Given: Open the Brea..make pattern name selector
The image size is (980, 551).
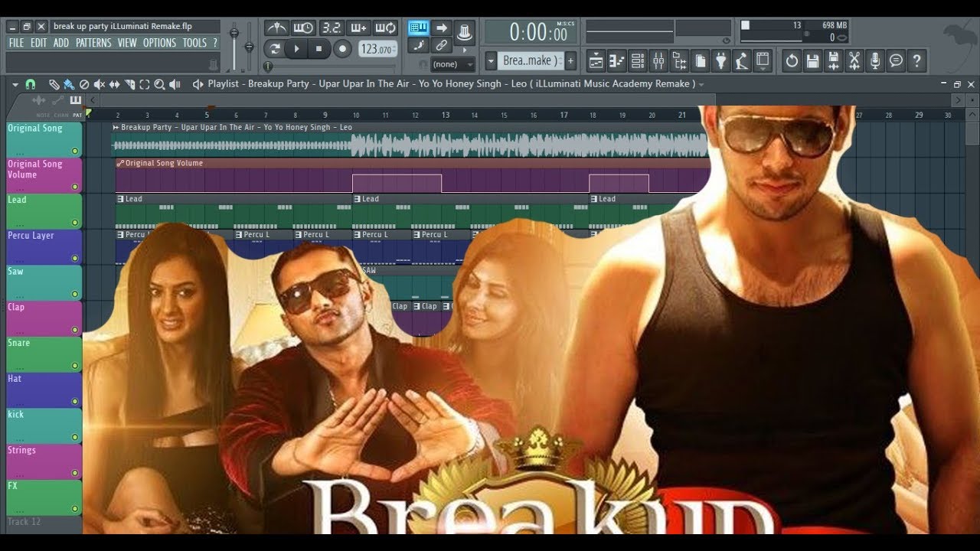Looking at the screenshot, I should click(531, 61).
